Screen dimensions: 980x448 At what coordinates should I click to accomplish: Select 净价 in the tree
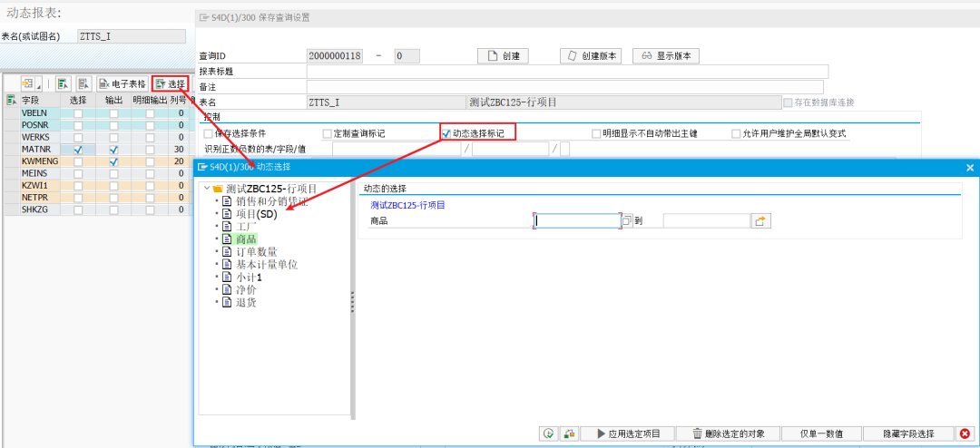[x=246, y=289]
